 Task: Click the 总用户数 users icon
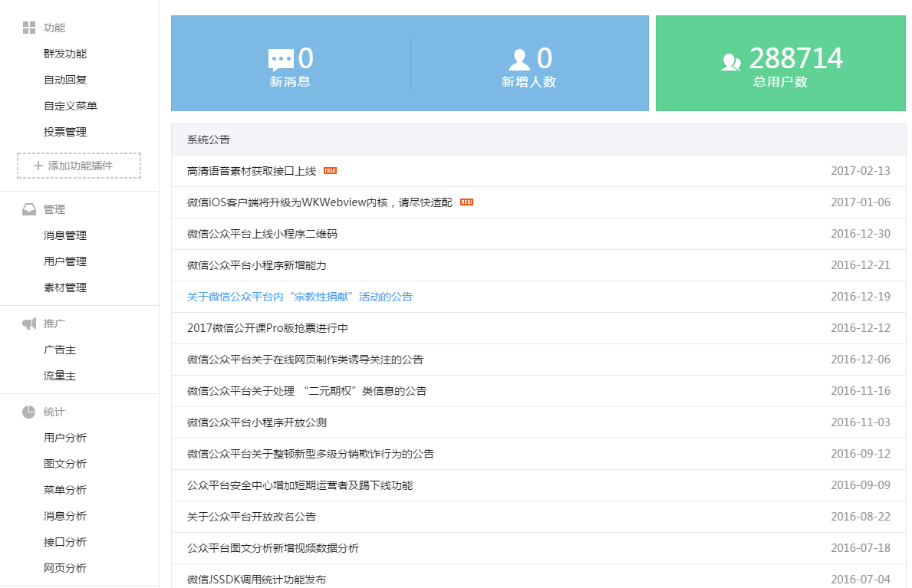pos(732,61)
